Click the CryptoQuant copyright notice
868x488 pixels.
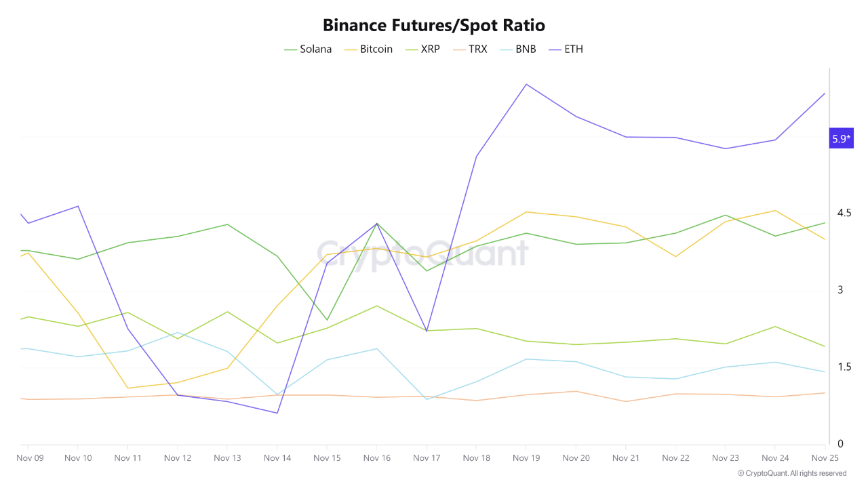coord(791,473)
